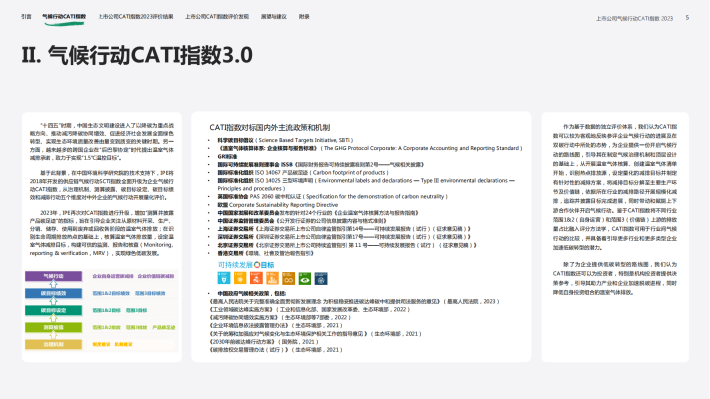
Task: Click the blue 碳目标绩效 block
Action: click(53, 293)
